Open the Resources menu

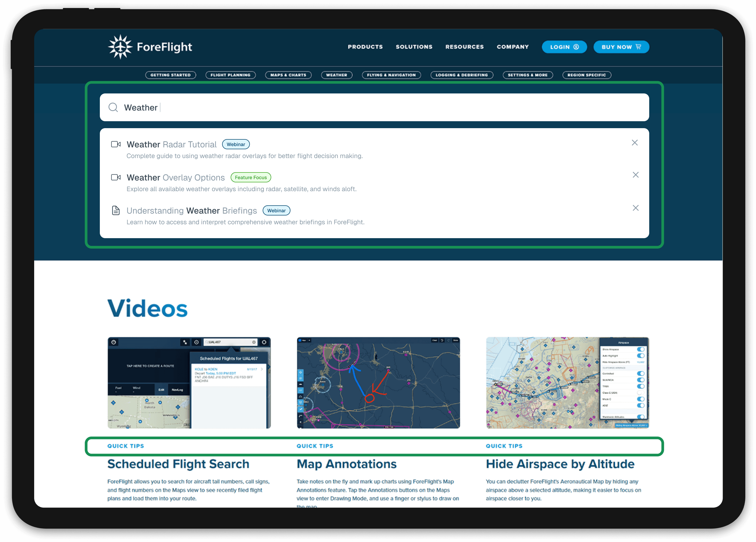[x=464, y=47]
